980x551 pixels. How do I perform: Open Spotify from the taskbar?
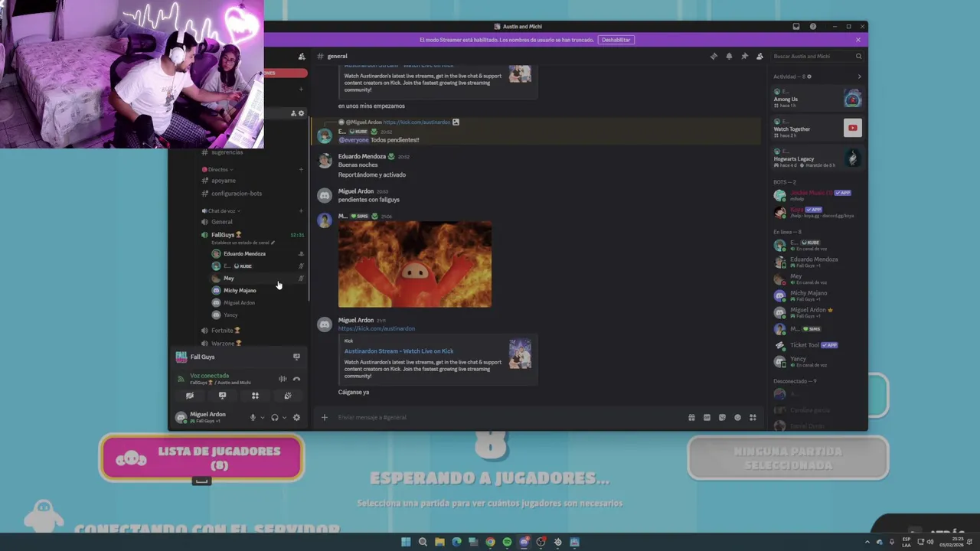point(507,542)
